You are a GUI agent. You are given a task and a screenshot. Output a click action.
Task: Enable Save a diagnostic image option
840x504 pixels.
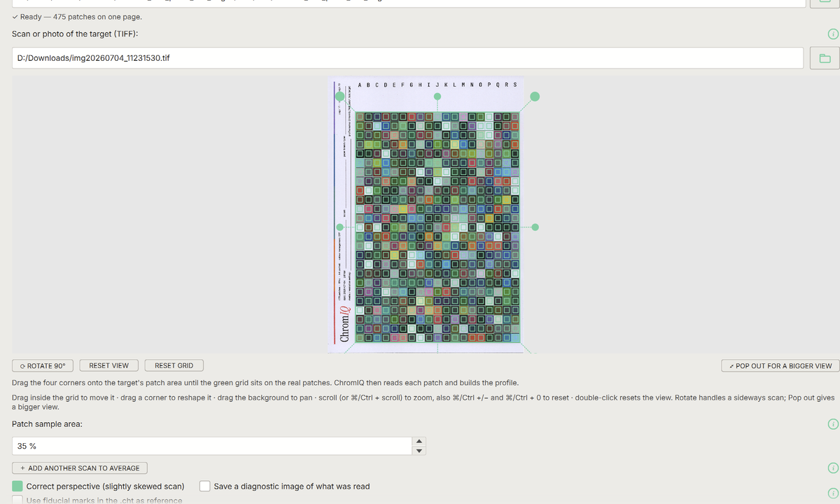(x=205, y=486)
